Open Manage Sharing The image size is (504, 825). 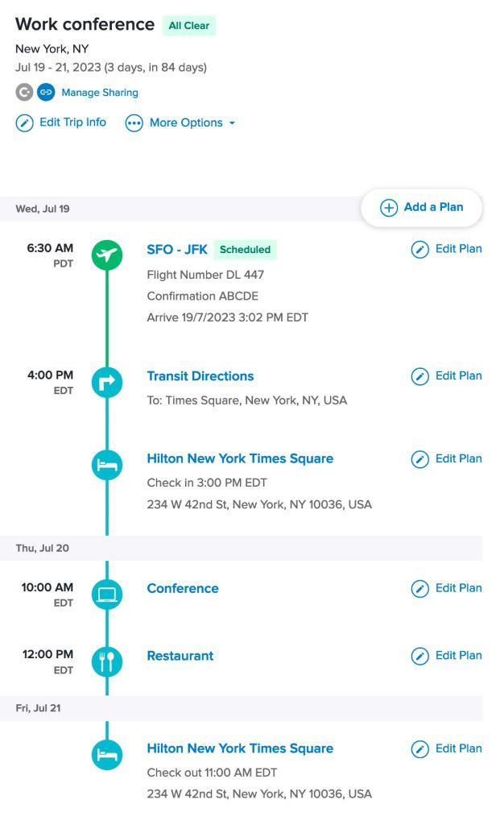pos(100,93)
